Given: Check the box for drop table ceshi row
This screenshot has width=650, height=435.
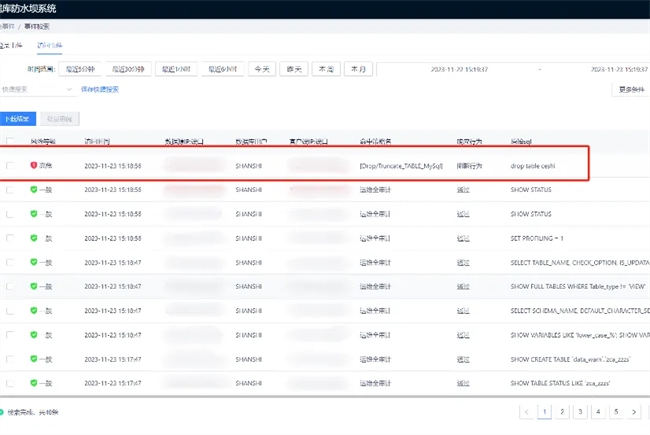Looking at the screenshot, I should [x=10, y=165].
